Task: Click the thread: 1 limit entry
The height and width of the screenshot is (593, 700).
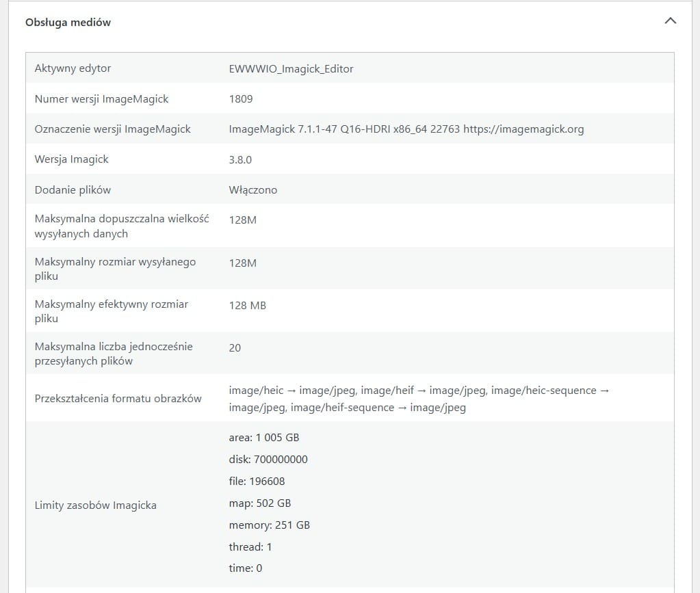Action: 250,546
